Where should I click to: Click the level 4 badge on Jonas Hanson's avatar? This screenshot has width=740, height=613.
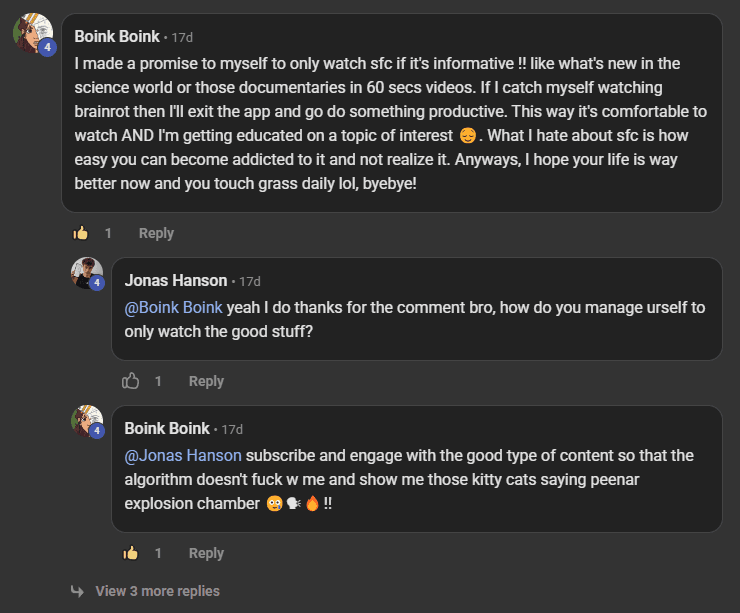[x=97, y=283]
